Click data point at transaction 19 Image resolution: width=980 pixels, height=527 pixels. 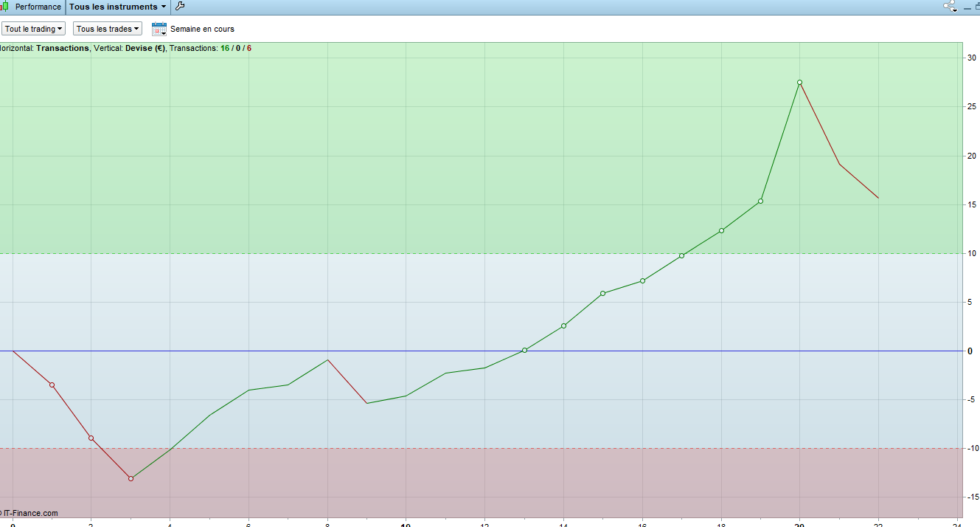click(x=760, y=201)
